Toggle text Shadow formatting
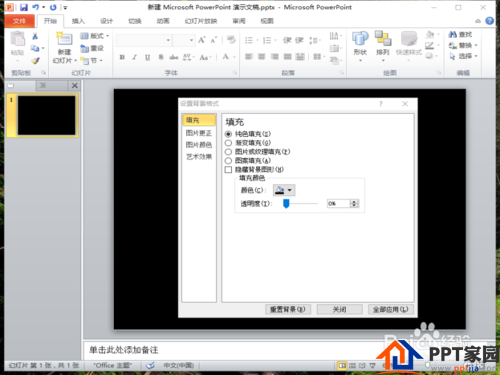 coord(161,57)
